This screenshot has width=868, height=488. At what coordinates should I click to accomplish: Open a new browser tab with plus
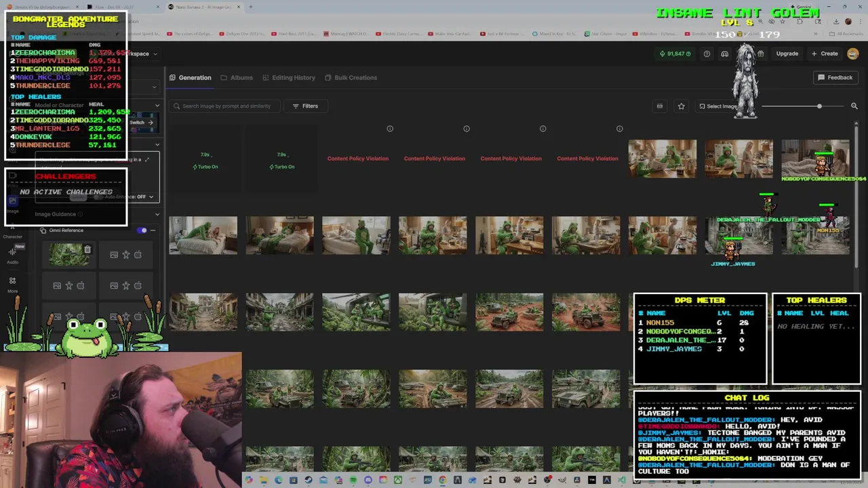(250, 7)
